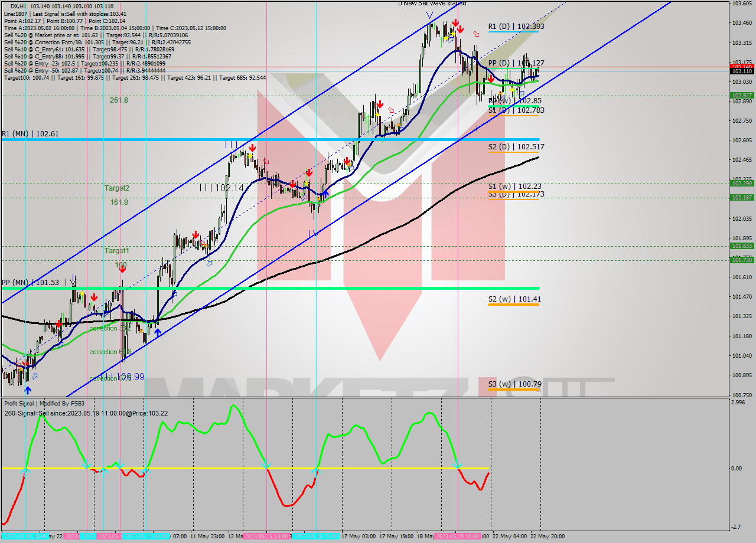
Task: Click the '0 New Sell wave started' text
Action: tap(432, 4)
